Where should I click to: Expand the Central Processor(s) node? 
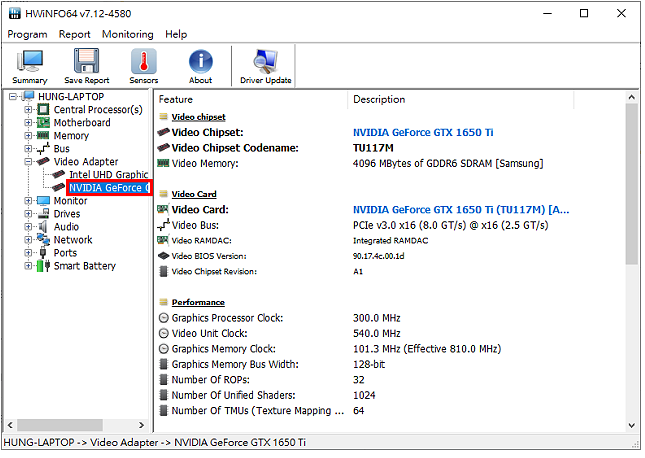point(28,110)
